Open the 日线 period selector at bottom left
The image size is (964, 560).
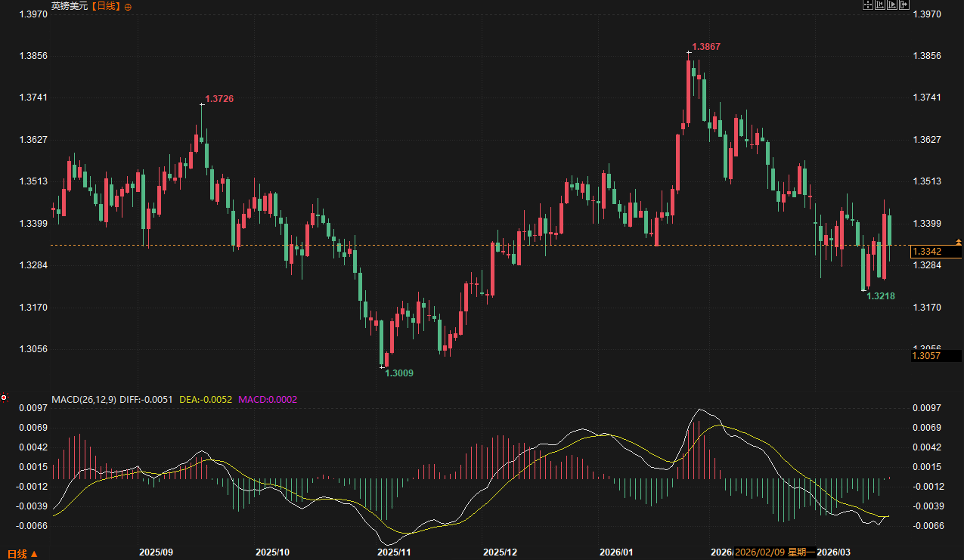click(x=22, y=554)
